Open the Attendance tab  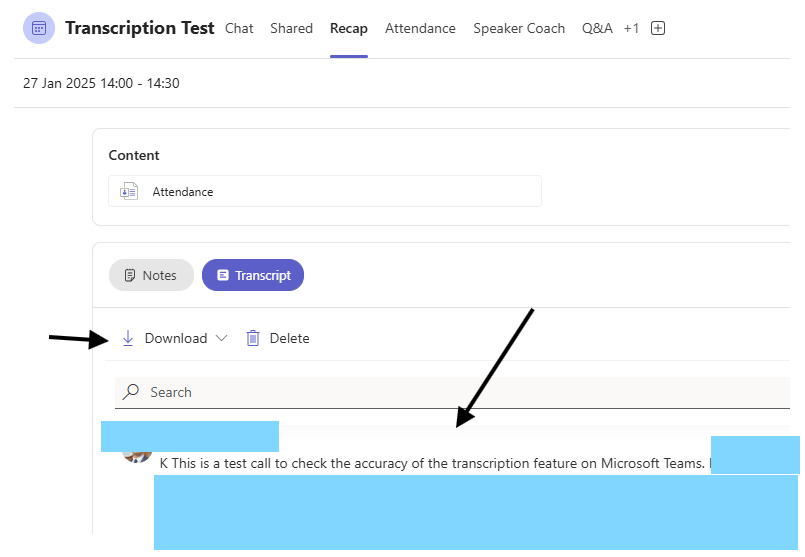[420, 28]
